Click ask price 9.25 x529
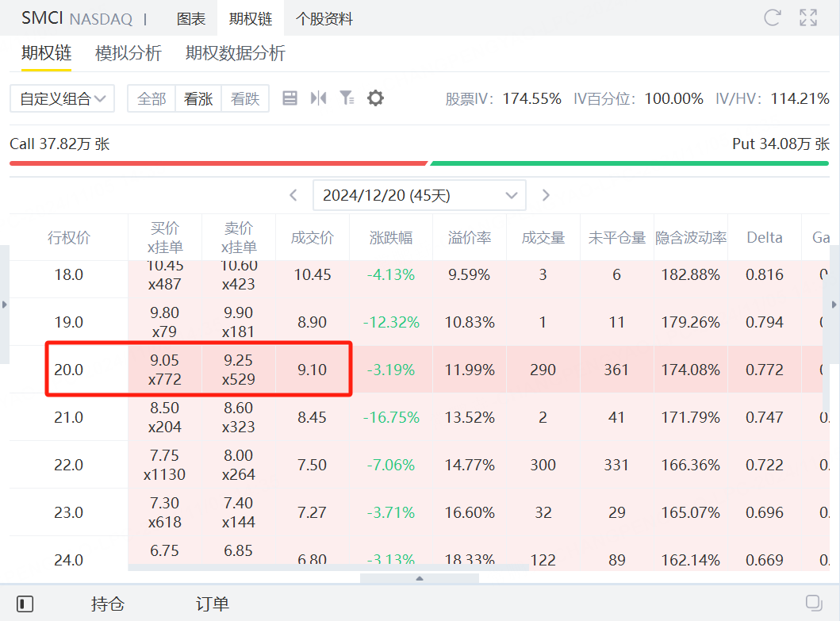 (x=239, y=370)
